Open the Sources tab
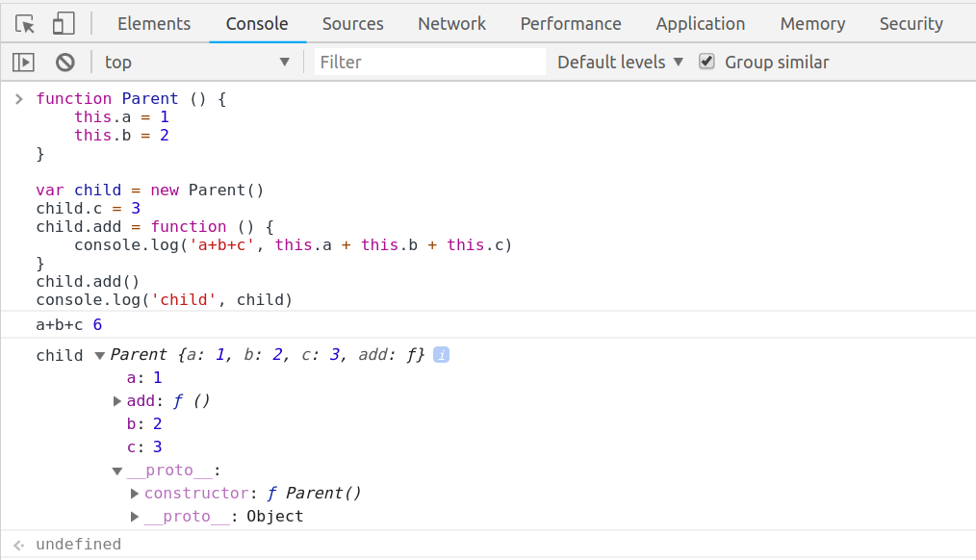 pos(352,24)
